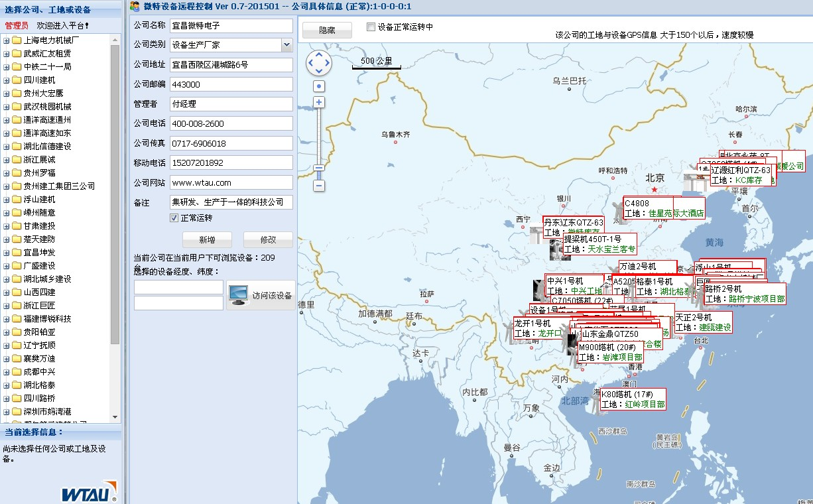The height and width of the screenshot is (504, 813).
Task: Open the 红岭项目部 site link
Action: pos(645,404)
